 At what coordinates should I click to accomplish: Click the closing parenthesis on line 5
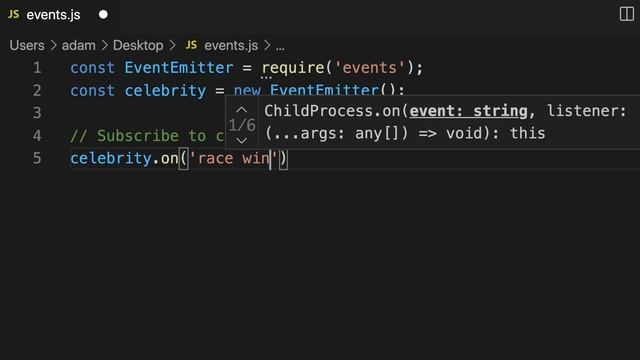(283, 158)
